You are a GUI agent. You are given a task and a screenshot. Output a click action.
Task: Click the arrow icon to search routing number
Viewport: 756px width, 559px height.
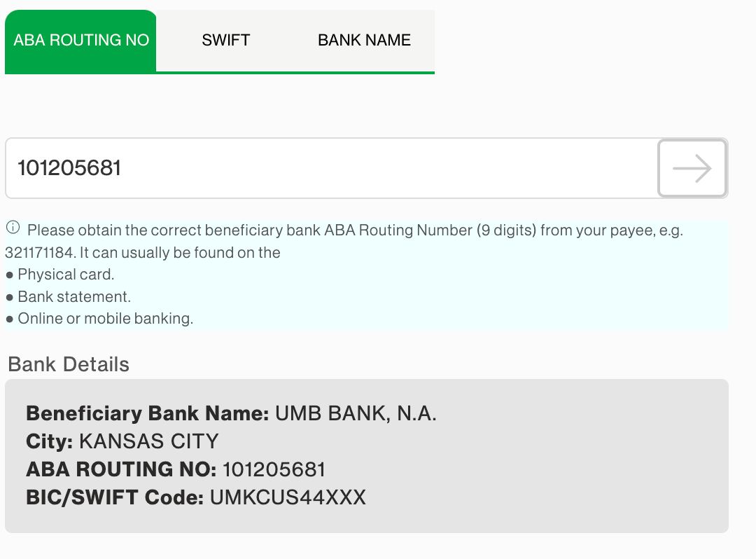click(692, 168)
